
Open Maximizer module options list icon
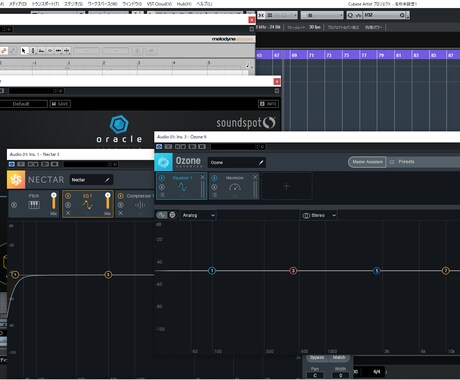[x=215, y=195]
